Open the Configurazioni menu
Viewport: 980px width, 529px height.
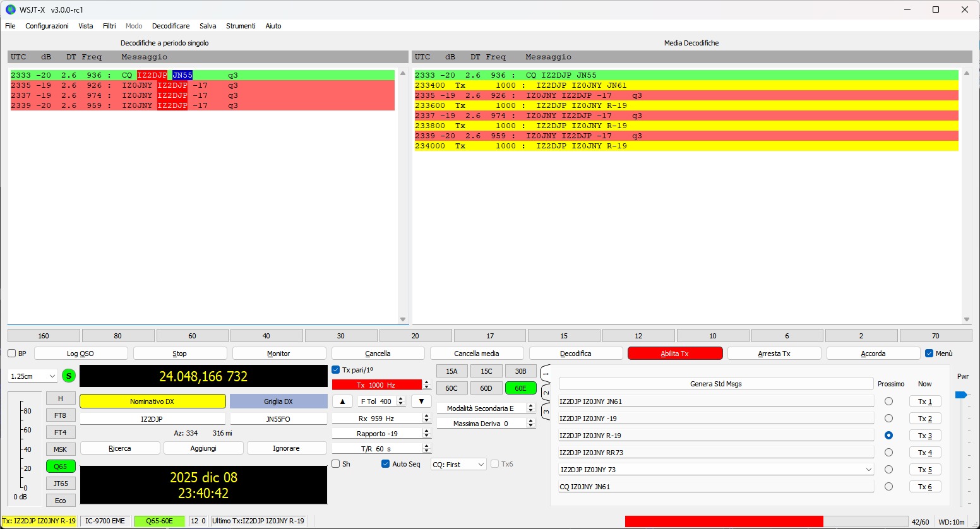point(47,26)
